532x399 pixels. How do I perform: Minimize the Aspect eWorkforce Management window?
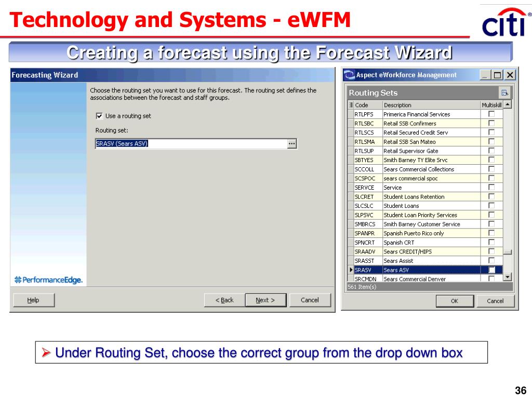pos(486,75)
